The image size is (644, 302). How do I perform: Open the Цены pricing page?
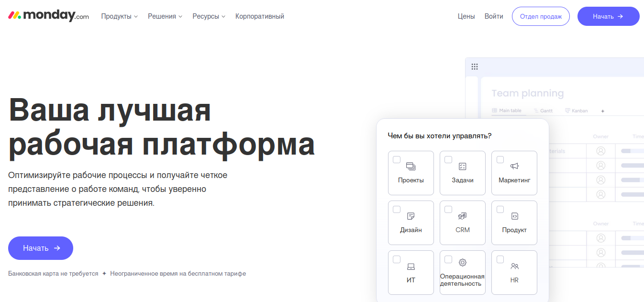pyautogui.click(x=466, y=16)
